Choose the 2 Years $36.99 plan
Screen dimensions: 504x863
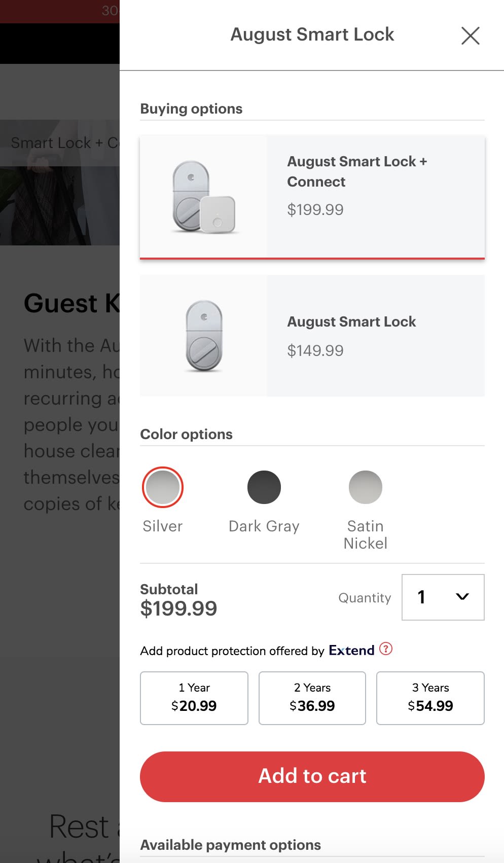point(312,698)
